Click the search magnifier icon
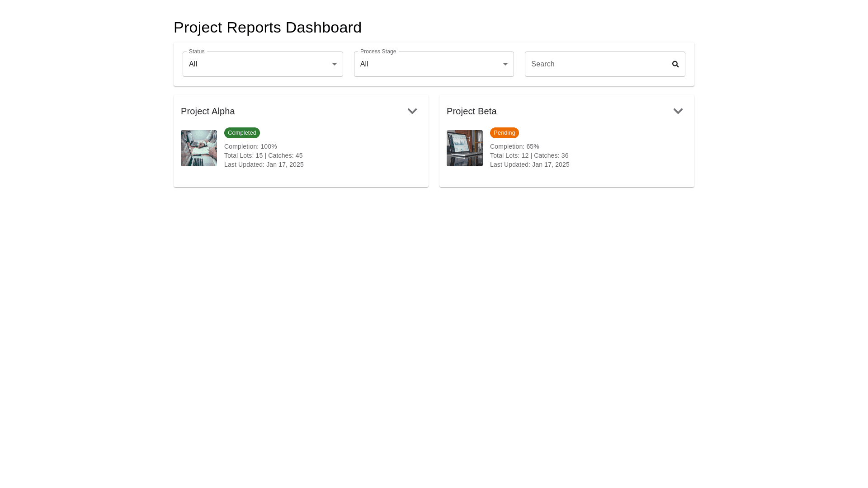This screenshot has width=868, height=488. click(675, 64)
